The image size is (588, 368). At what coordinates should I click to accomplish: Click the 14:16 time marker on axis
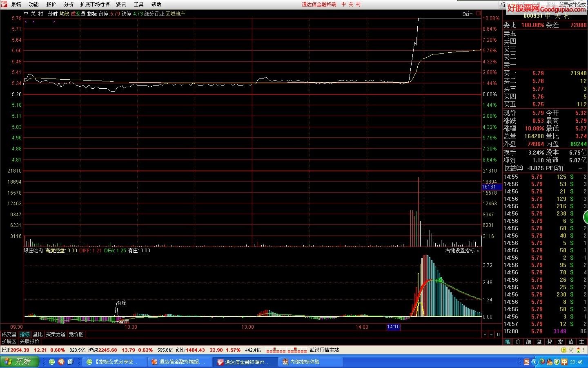(393, 327)
